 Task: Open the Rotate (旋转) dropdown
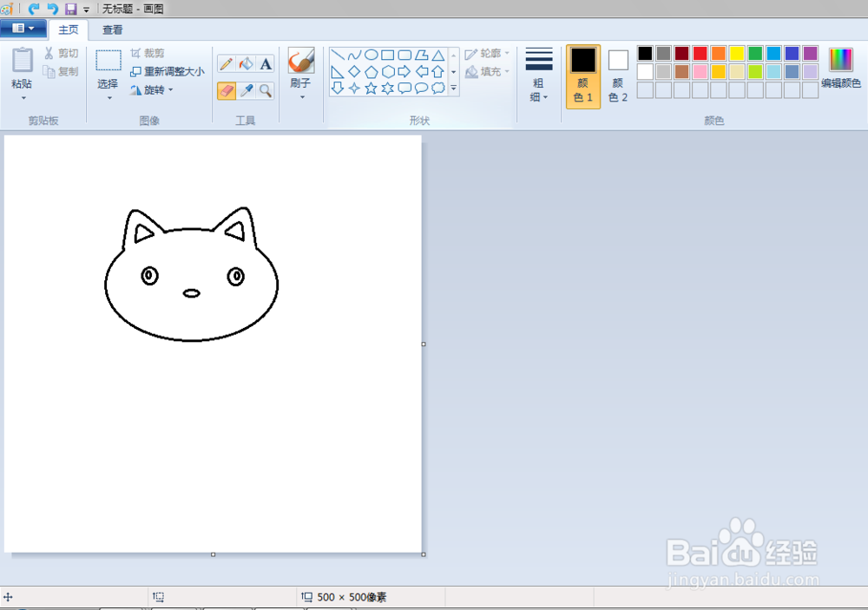tap(151, 89)
